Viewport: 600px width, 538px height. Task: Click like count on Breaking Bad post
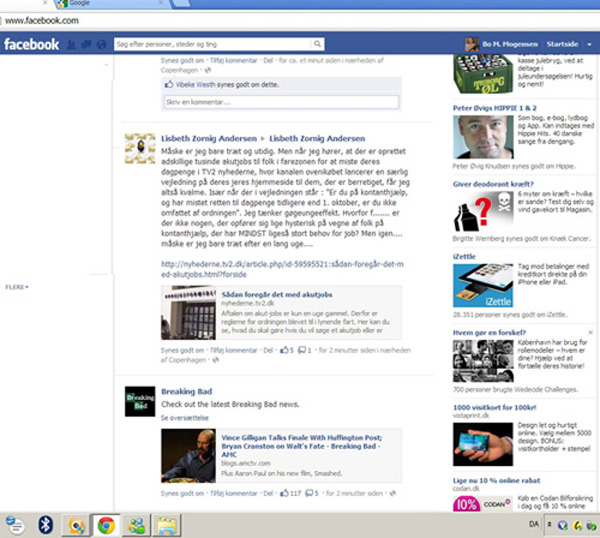pyautogui.click(x=290, y=493)
